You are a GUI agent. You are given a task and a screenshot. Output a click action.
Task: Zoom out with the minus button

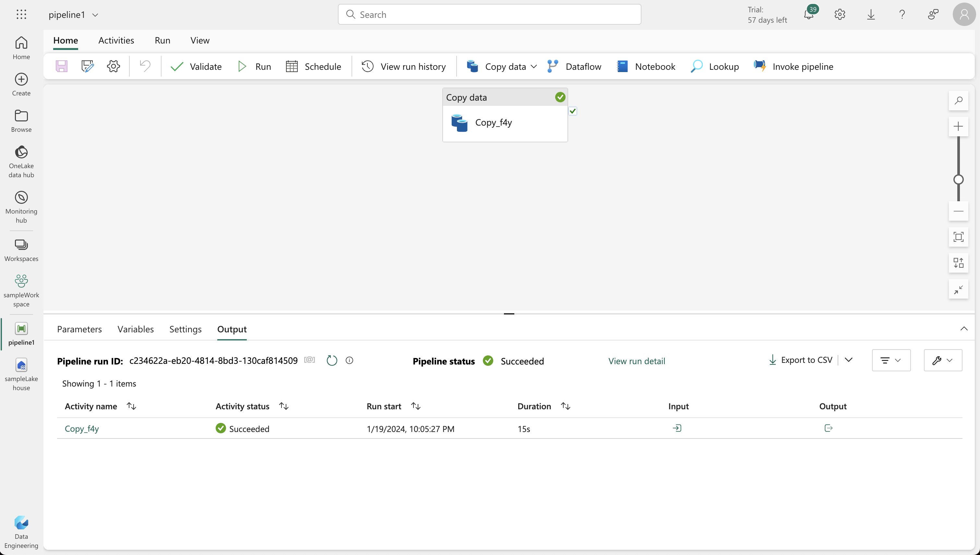tap(959, 211)
